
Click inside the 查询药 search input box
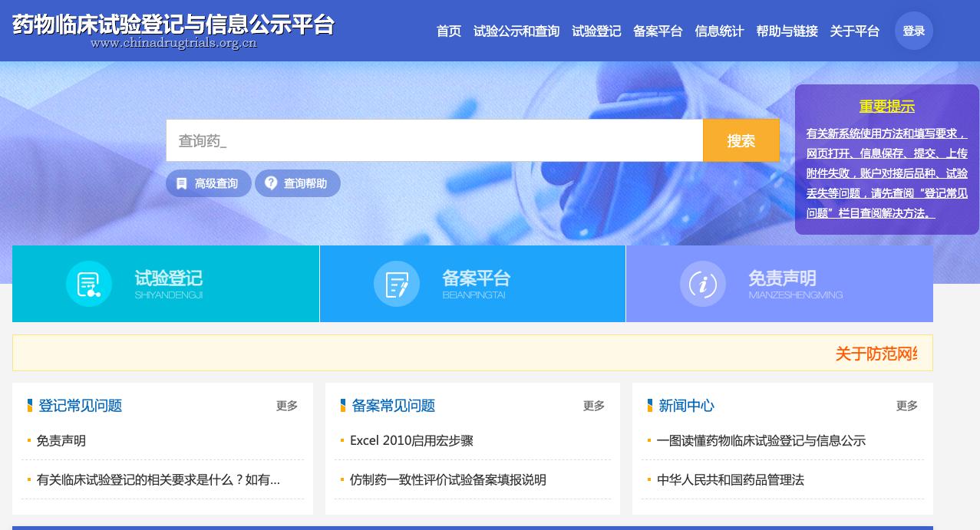[x=434, y=140]
